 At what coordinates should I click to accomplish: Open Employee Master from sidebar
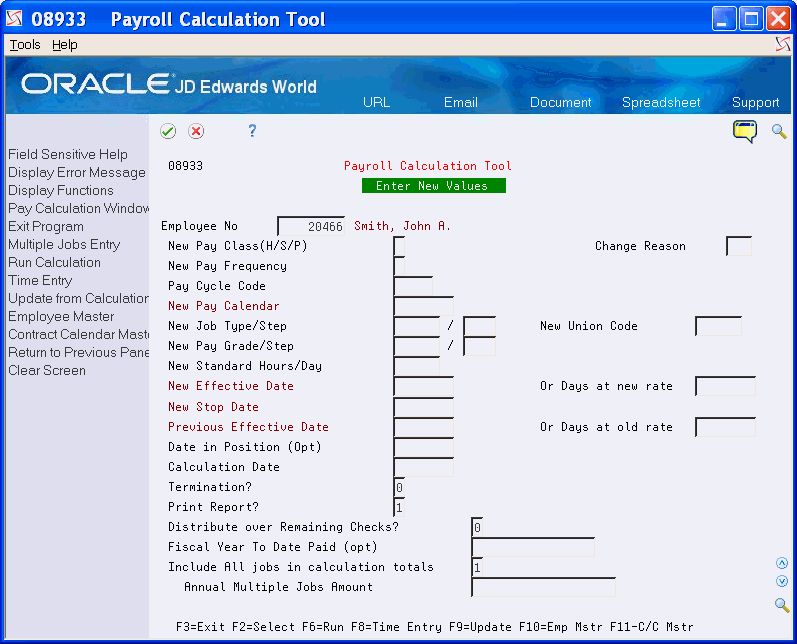pos(61,316)
